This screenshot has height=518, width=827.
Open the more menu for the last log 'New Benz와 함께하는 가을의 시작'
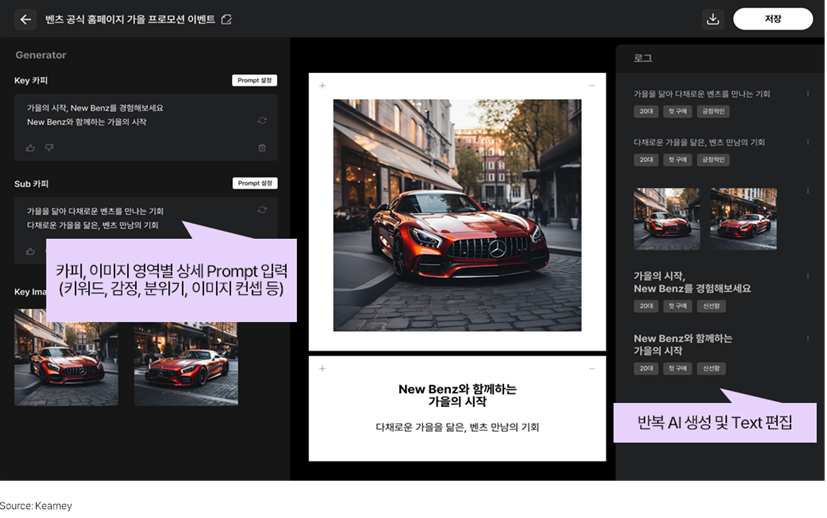click(807, 338)
